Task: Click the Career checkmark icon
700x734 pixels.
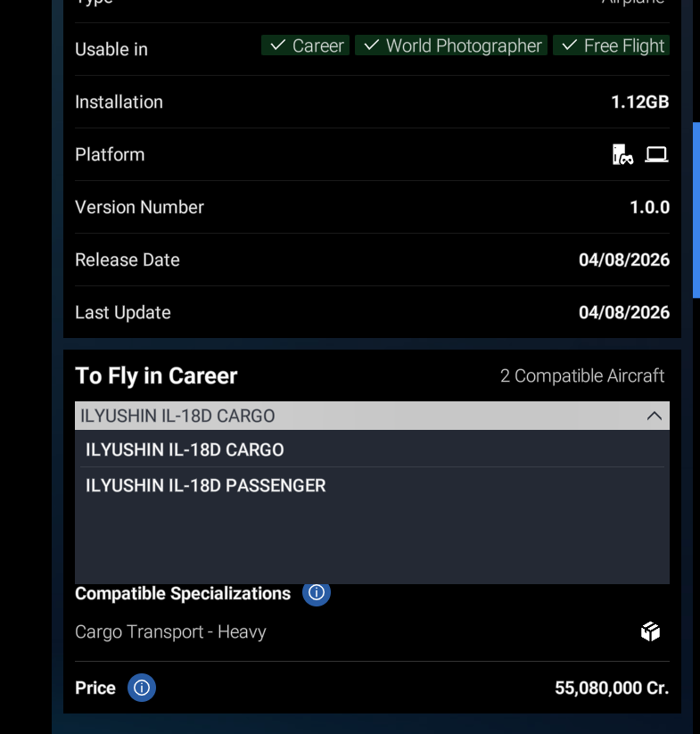Action: tap(278, 45)
